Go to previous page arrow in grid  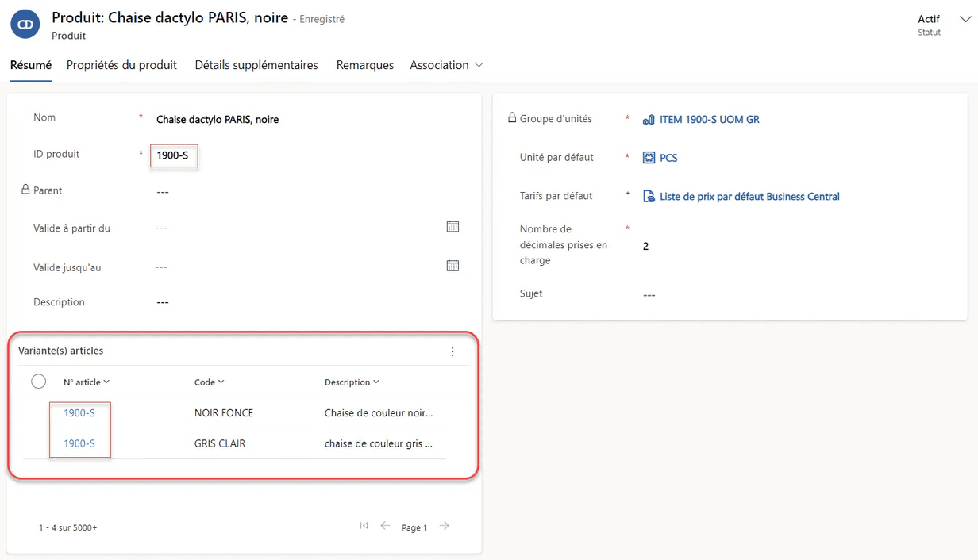click(x=385, y=526)
